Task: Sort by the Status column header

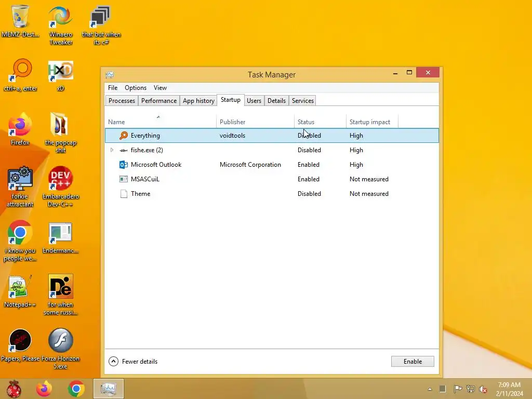Action: 320,122
